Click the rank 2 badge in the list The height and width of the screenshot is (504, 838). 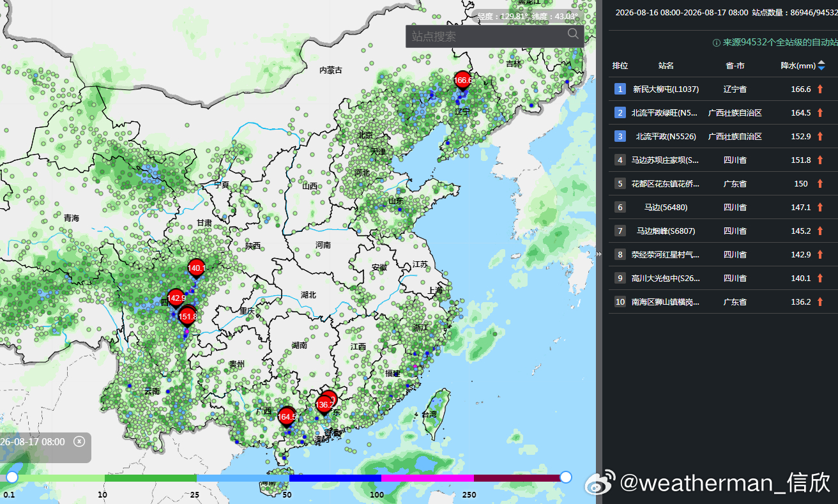(620, 113)
